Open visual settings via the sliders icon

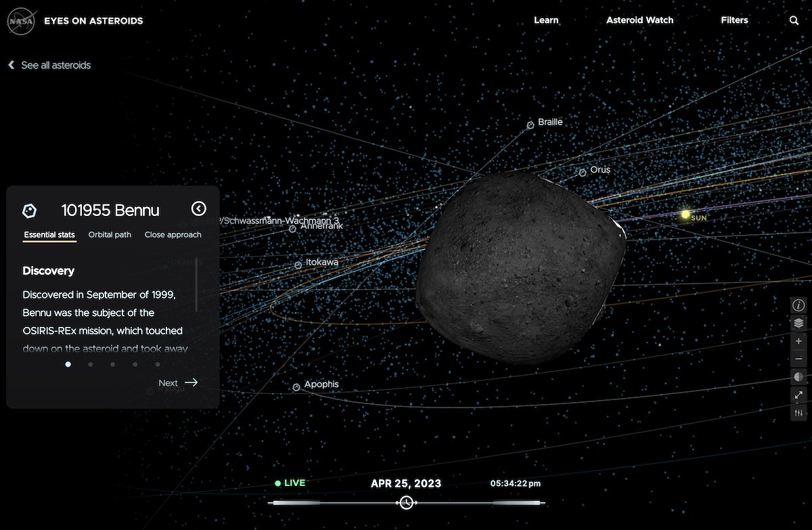pyautogui.click(x=798, y=413)
